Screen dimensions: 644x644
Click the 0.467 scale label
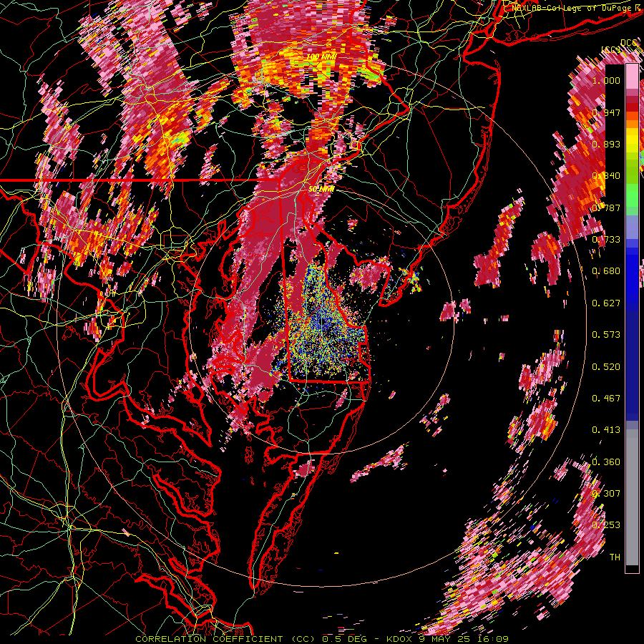pos(606,399)
